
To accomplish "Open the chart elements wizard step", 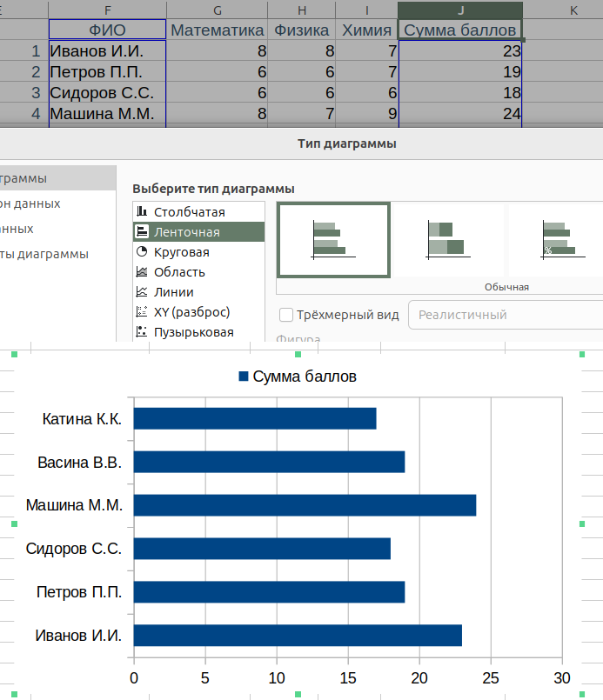I will [x=44, y=255].
